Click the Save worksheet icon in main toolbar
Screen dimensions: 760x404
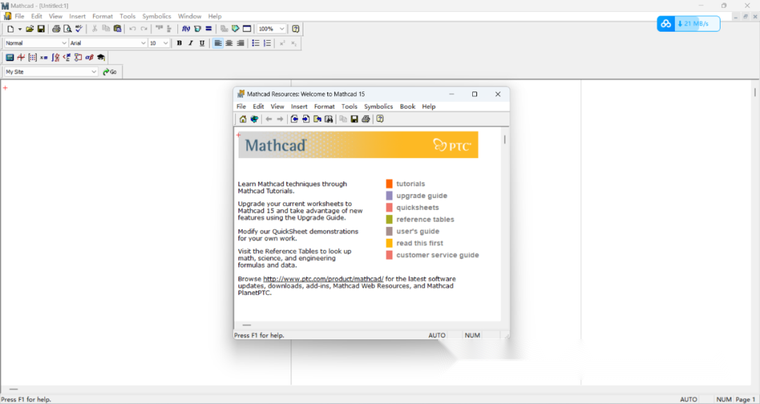point(41,29)
